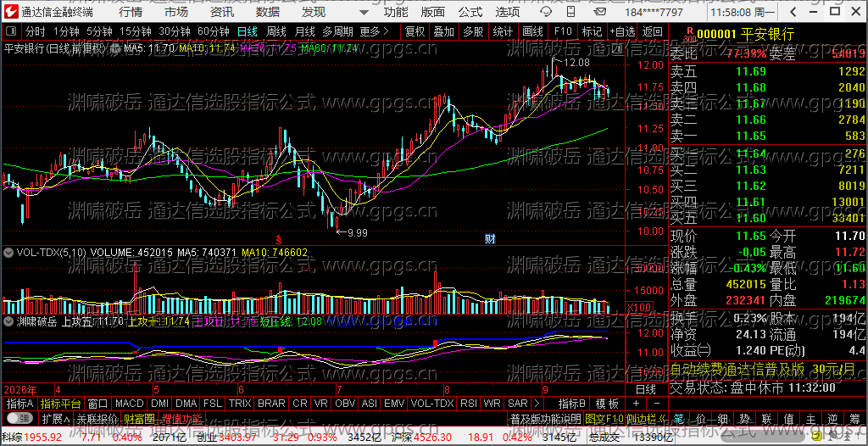
Task: Toggle the 弹 popup switch
Action: point(20,417)
